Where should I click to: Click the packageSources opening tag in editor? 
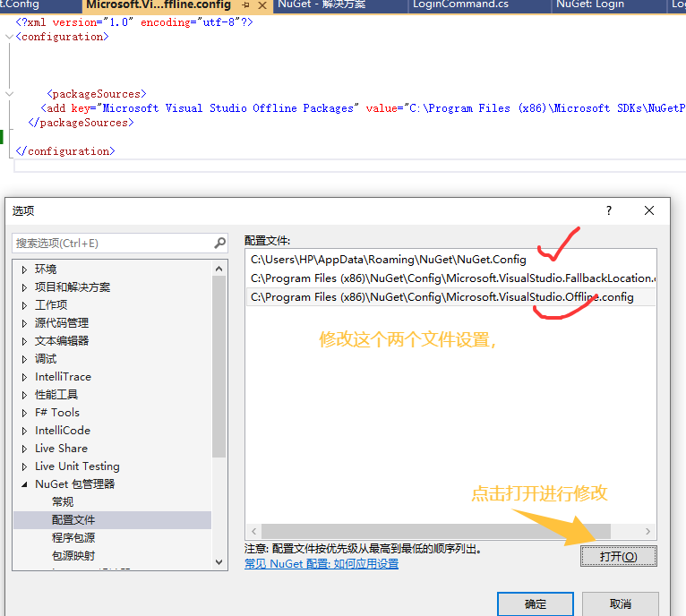tap(96, 94)
